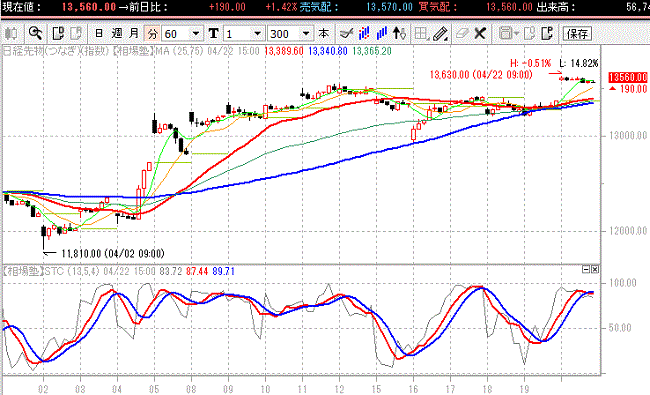Switch chart to daily (日) timeframe

coord(99,33)
